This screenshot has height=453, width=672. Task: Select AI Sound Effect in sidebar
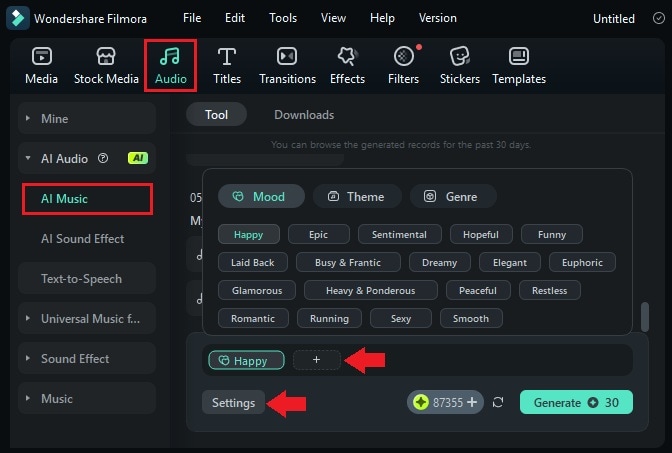(83, 239)
